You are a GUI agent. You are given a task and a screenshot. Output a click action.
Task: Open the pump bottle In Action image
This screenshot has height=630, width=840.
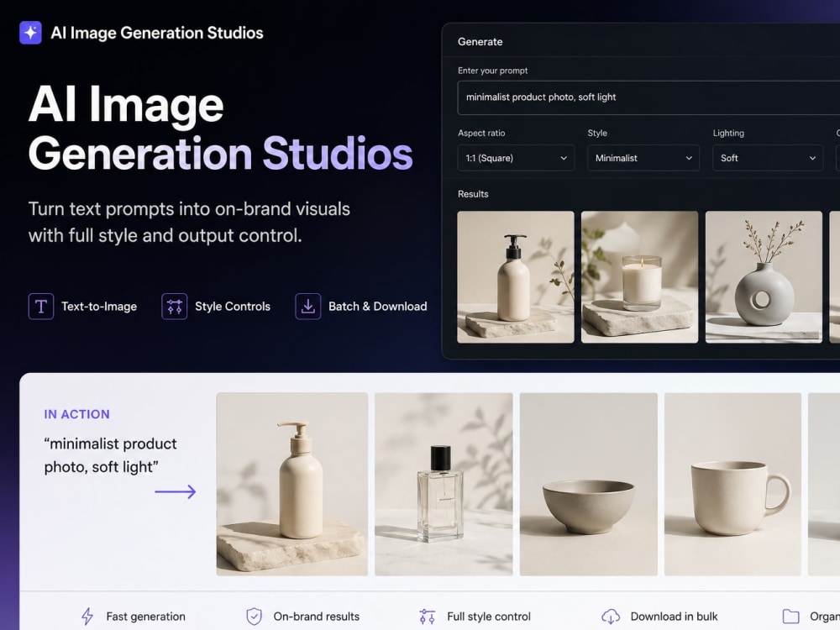coord(292,485)
